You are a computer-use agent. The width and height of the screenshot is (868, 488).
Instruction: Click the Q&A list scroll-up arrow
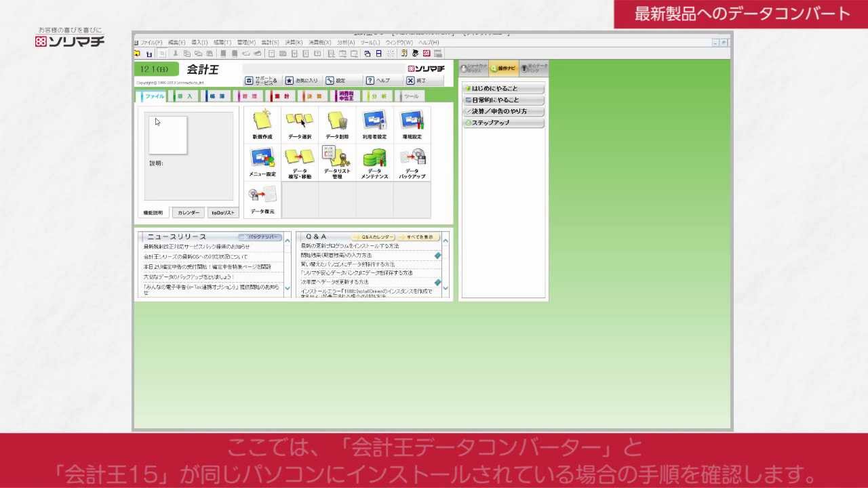point(446,241)
